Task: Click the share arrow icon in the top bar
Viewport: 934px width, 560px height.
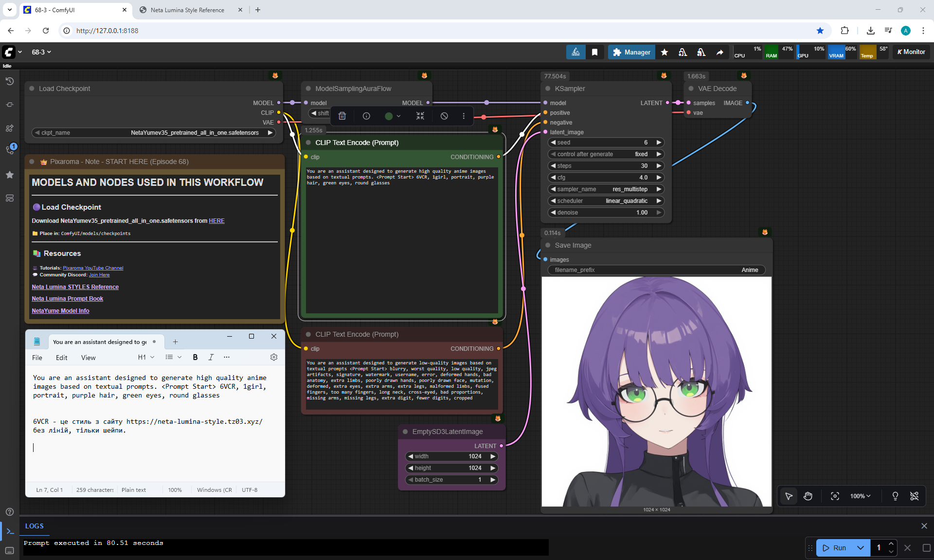Action: (719, 52)
